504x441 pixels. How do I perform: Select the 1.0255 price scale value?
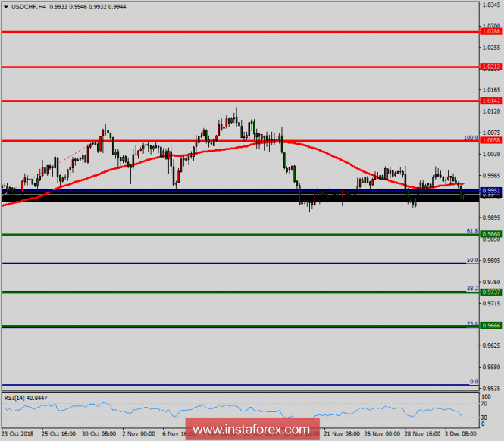[x=491, y=48]
